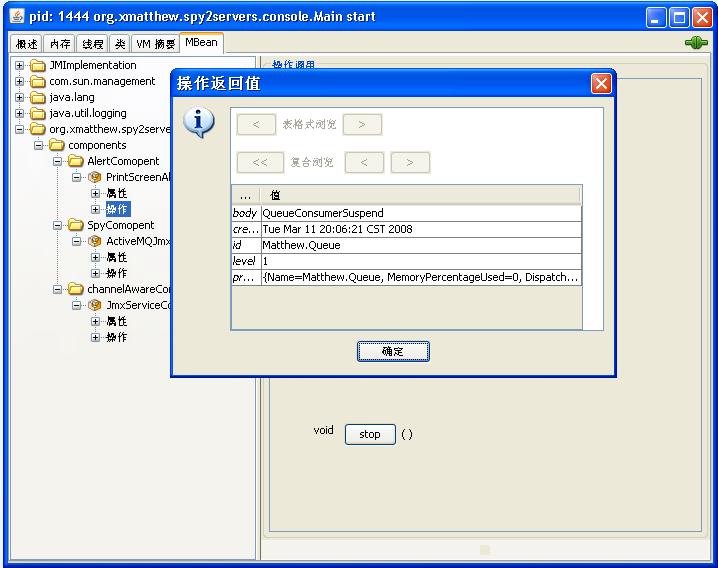
Task: Expand the com.sun.management node
Action: tap(19, 82)
